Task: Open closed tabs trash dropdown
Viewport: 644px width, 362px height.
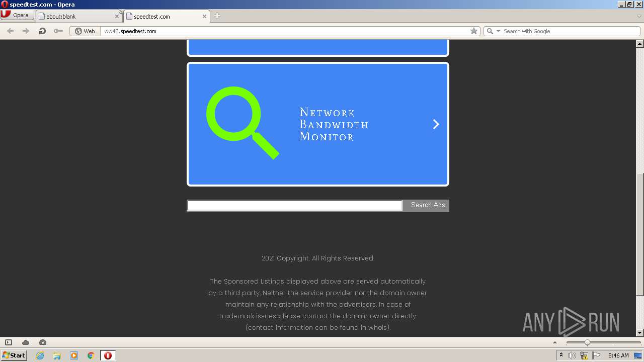Action: pos(639,16)
